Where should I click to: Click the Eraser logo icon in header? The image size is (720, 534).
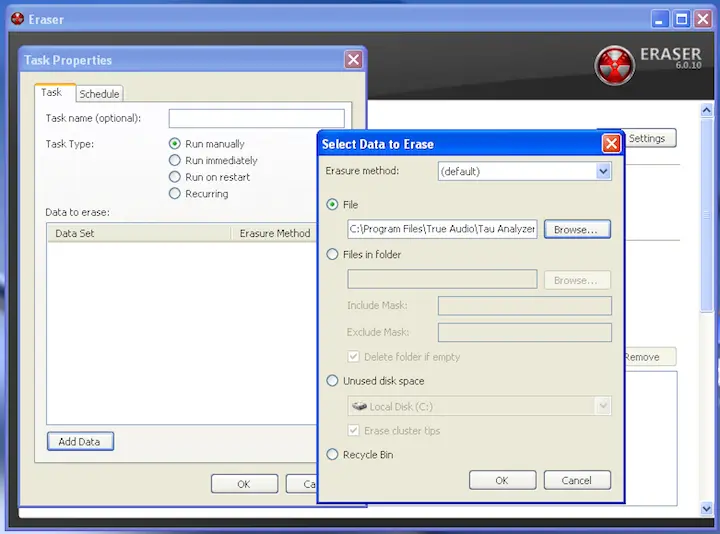pyautogui.click(x=615, y=65)
